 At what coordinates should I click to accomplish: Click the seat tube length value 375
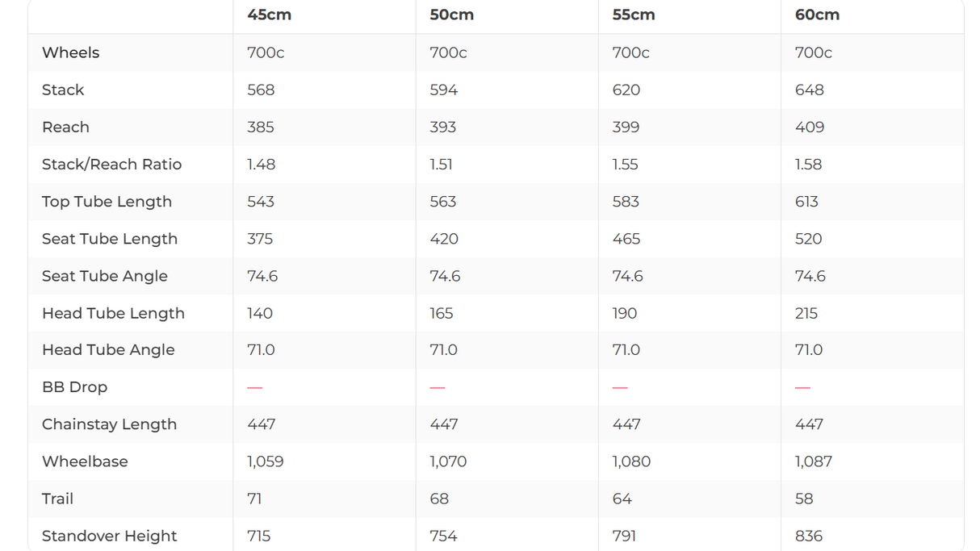click(260, 239)
